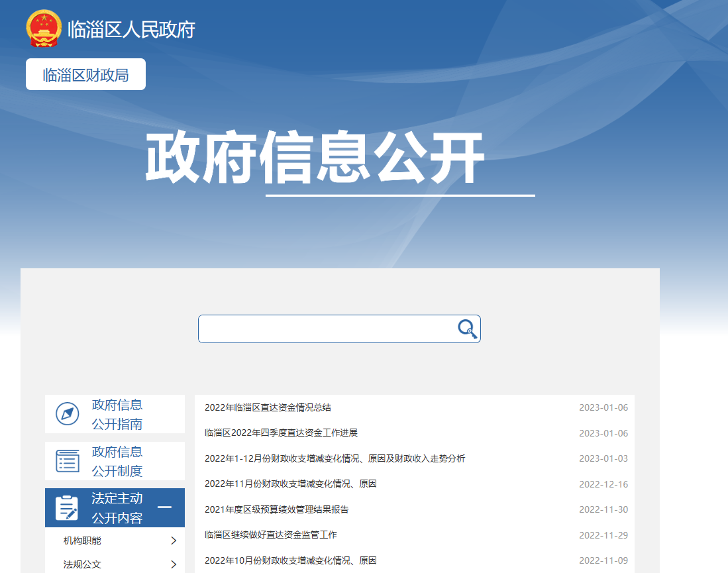The height and width of the screenshot is (573, 728).
Task: Select 法规公文 in the sidebar
Action: (x=82, y=564)
